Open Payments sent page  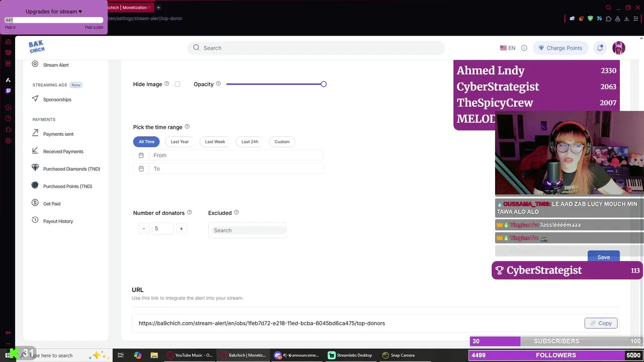click(x=58, y=134)
